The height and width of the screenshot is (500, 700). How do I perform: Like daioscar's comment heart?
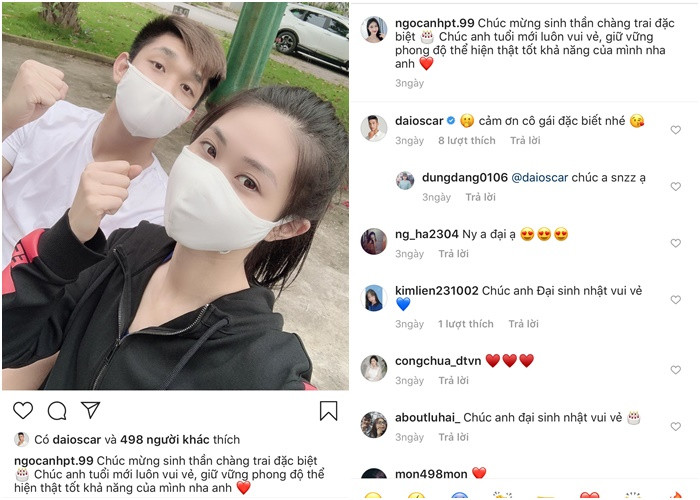pyautogui.click(x=675, y=130)
